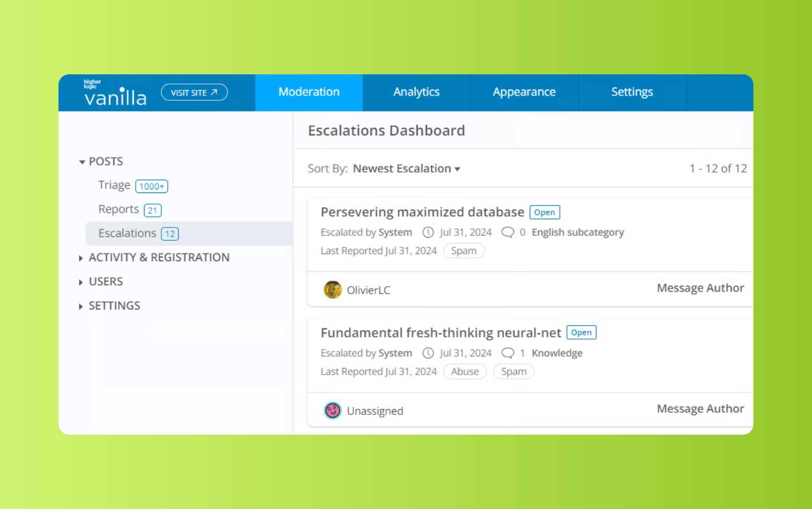Go to the Settings tab in top navigation
Viewport: 812px width, 509px height.
pyautogui.click(x=632, y=92)
